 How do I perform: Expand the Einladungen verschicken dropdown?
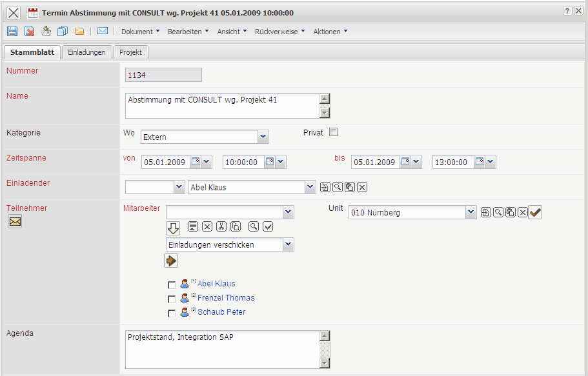(289, 244)
